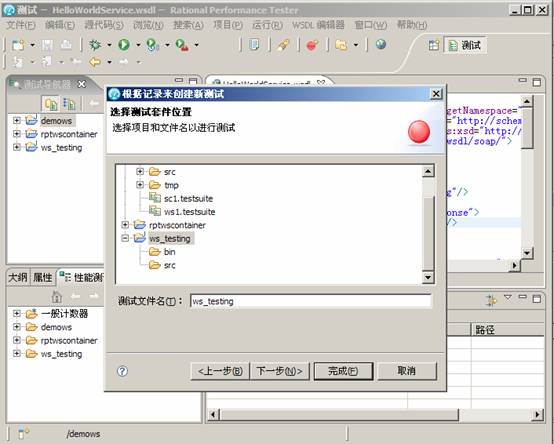Expand rptwscontainer folder in dialog tree
This screenshot has width=554, height=444.
click(125, 225)
